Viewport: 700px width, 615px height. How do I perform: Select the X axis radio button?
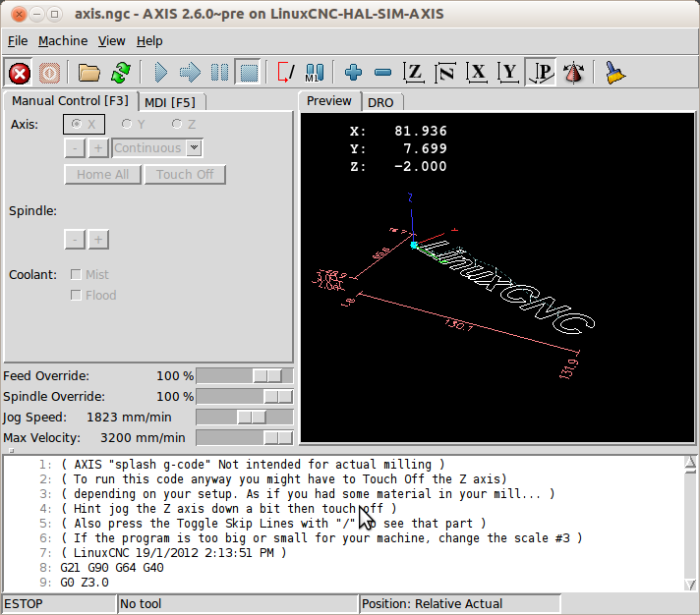84,124
